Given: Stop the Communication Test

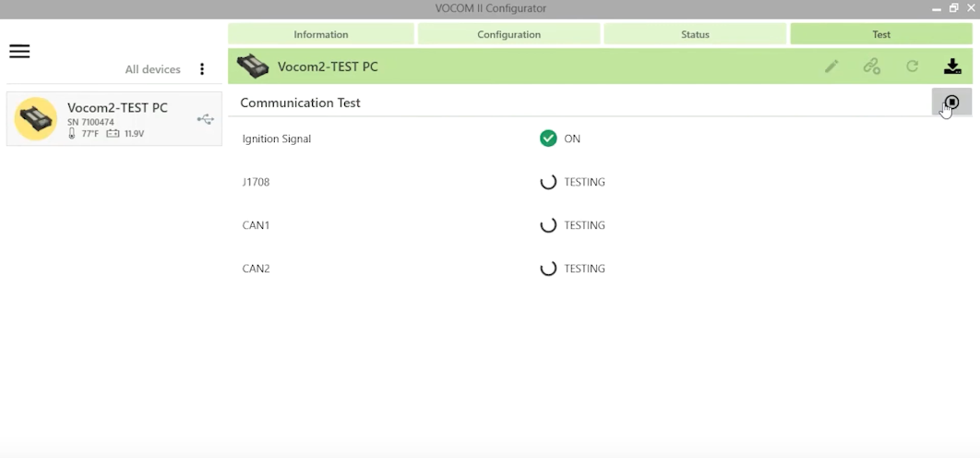Looking at the screenshot, I should point(951,102).
